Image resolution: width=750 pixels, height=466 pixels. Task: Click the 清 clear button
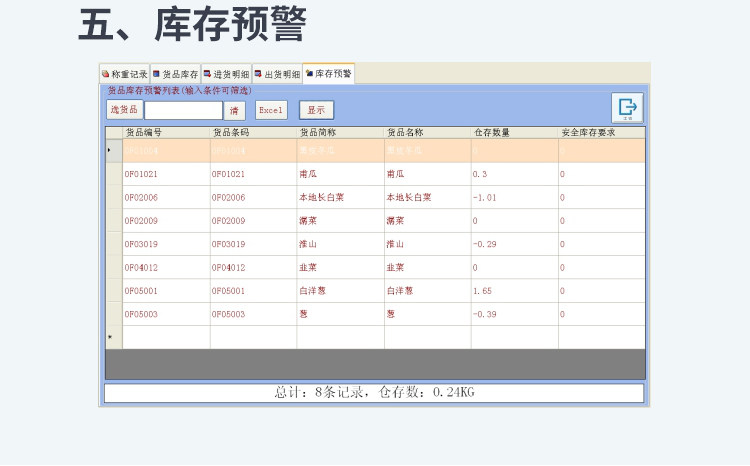click(234, 111)
